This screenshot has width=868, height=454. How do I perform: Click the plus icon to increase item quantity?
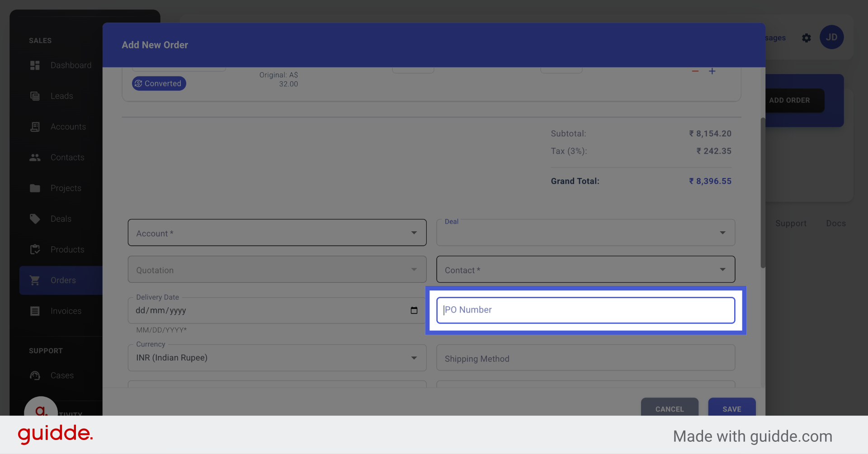click(x=712, y=71)
